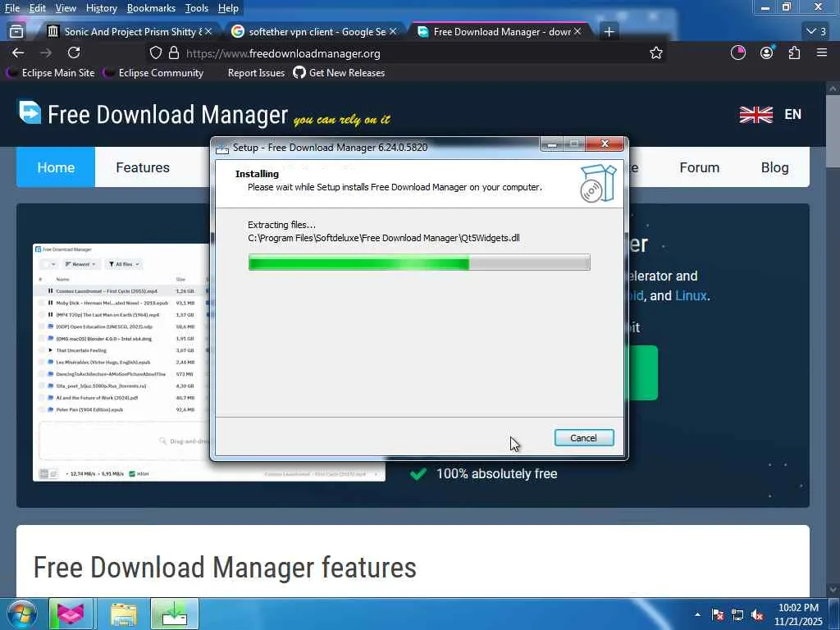
Task: Click the Free Download Manager site logo
Action: 153,113
